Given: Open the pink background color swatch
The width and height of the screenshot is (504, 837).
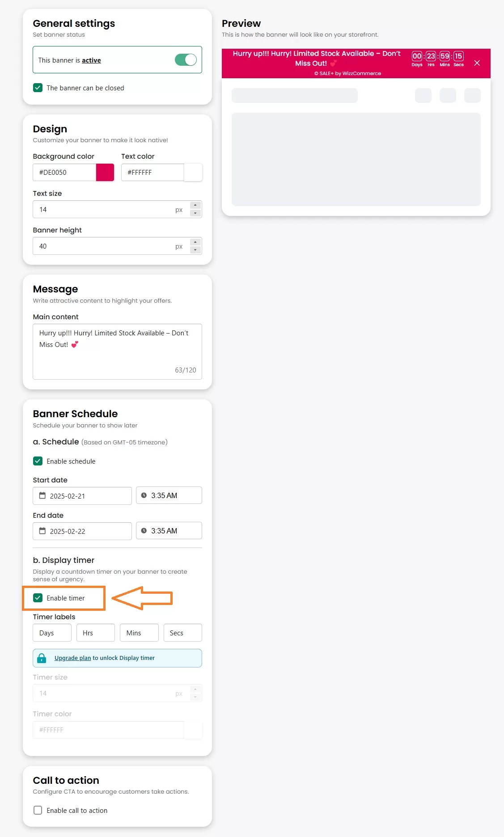Looking at the screenshot, I should click(105, 173).
